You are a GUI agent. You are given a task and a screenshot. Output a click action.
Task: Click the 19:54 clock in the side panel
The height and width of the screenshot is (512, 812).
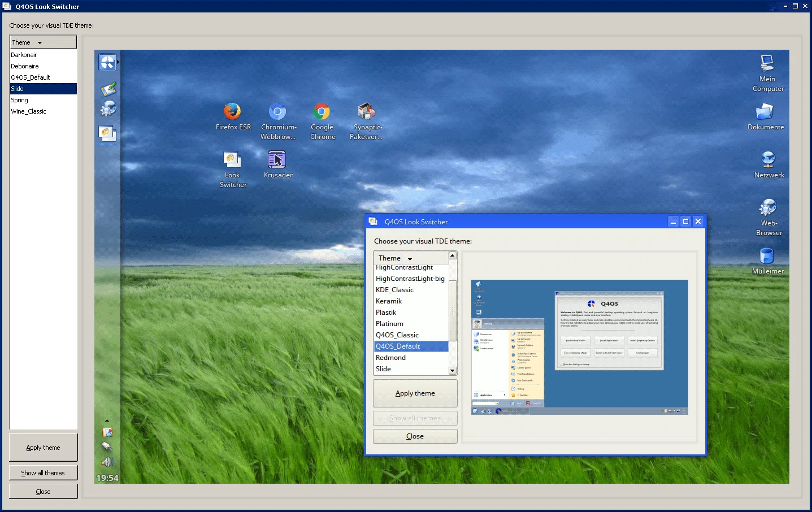click(x=107, y=478)
